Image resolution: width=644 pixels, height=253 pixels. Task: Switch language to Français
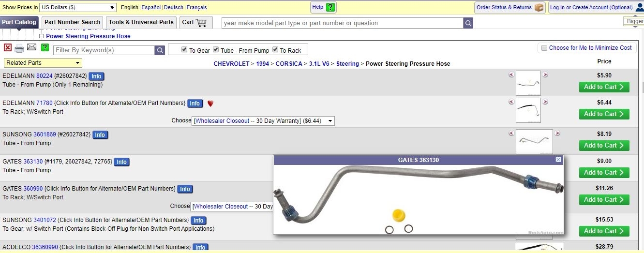click(x=197, y=7)
